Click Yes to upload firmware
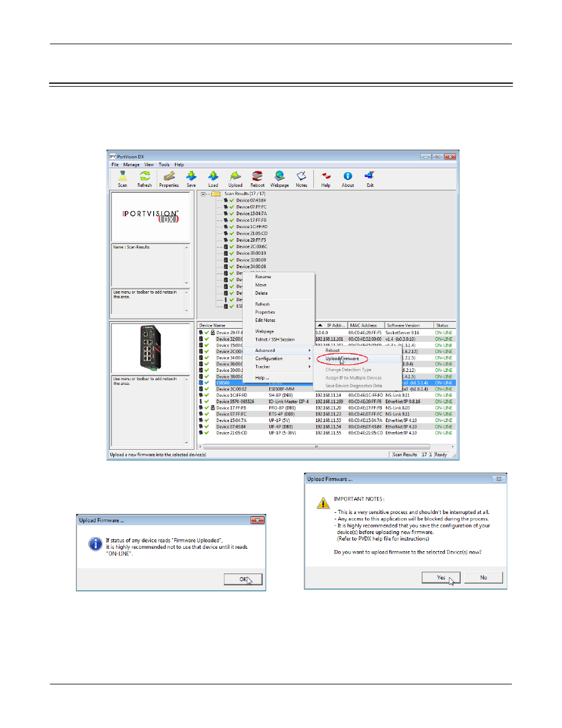The image size is (562, 728). pos(441,578)
